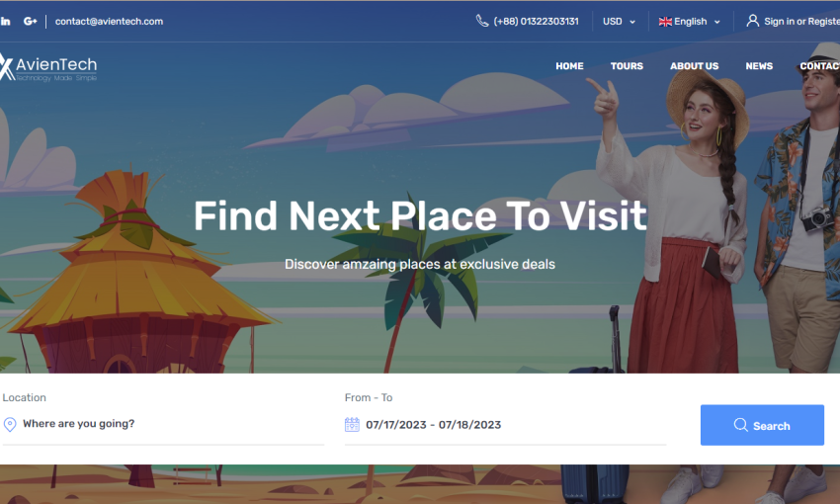Click the magnifier icon in Search button

pyautogui.click(x=741, y=425)
